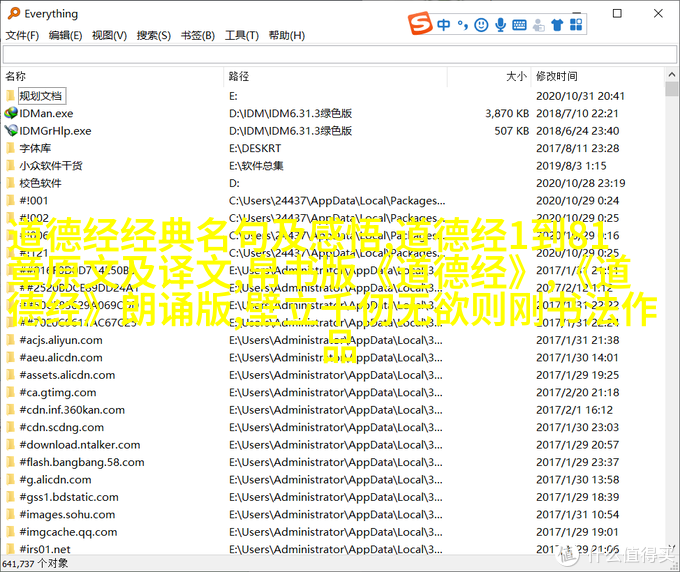Click Sogou voice input microphone icon
Image resolution: width=680 pixels, height=572 pixels.
tap(500, 25)
